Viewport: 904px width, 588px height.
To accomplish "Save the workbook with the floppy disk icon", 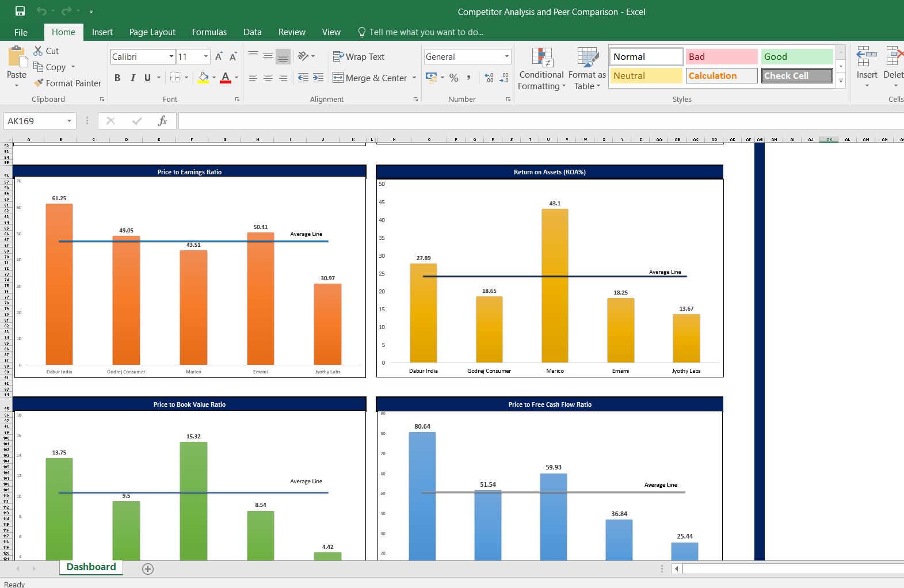I will click(20, 11).
